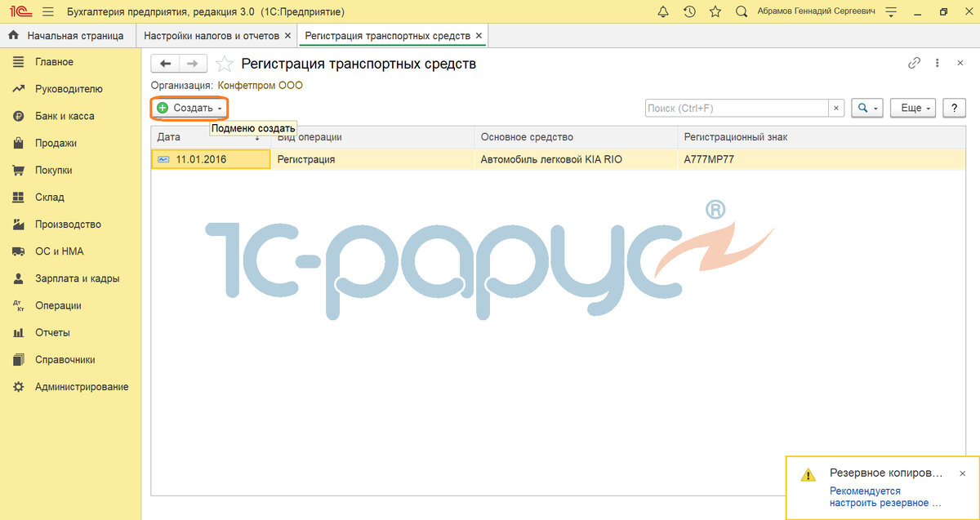This screenshot has width=980, height=520.
Task: Close the form with the x icon
Action: point(960,64)
